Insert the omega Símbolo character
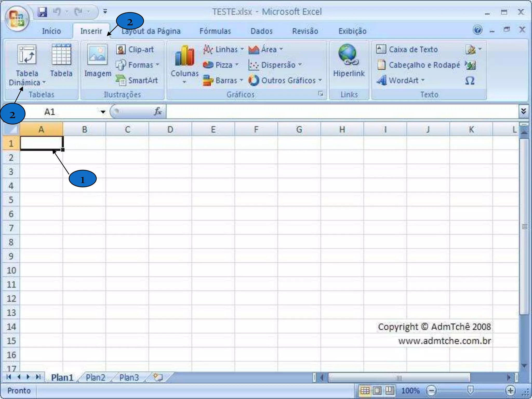Screen dimensions: 532x399 coord(470,81)
